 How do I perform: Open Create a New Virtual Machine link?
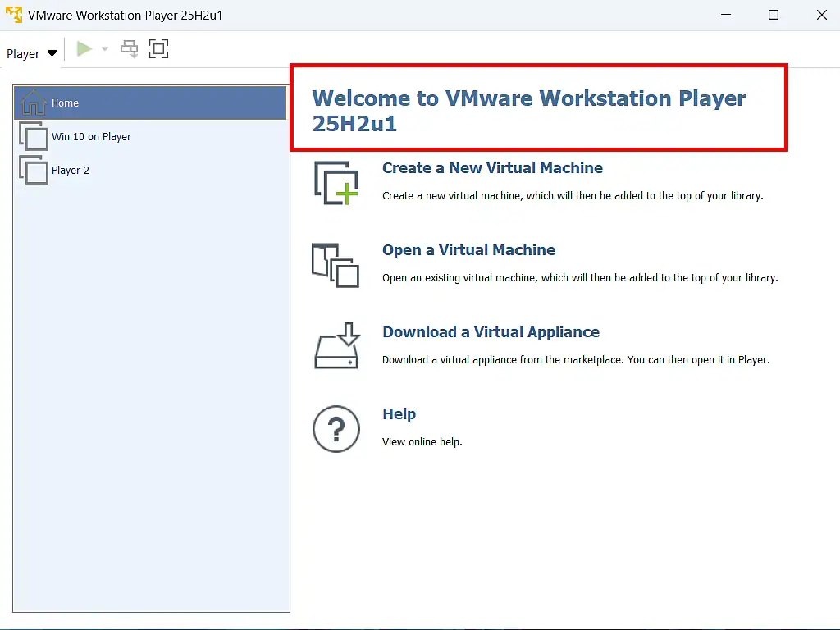click(x=492, y=168)
